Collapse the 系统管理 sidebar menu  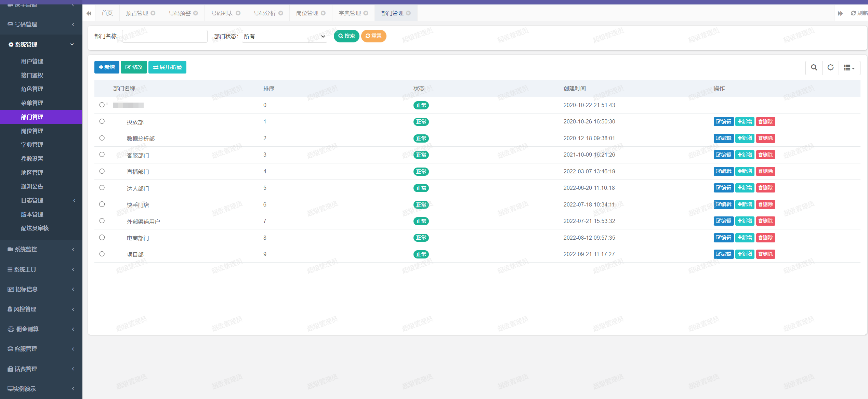[x=41, y=44]
